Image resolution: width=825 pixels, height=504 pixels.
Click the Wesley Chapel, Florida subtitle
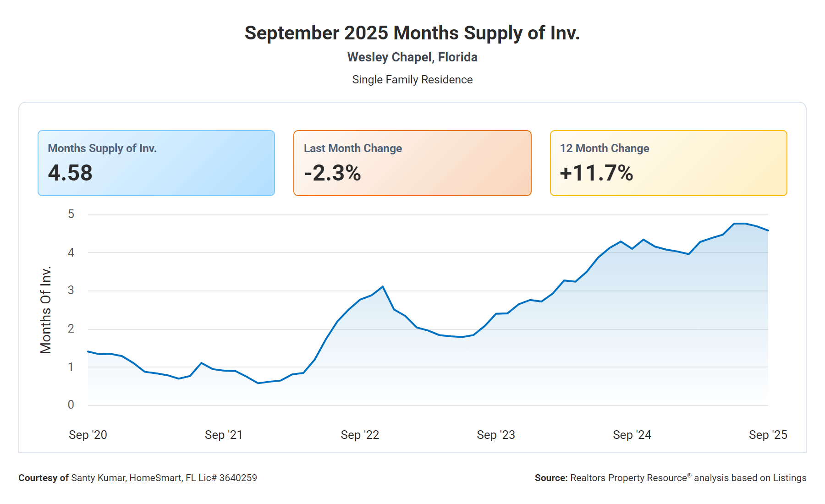[412, 57]
